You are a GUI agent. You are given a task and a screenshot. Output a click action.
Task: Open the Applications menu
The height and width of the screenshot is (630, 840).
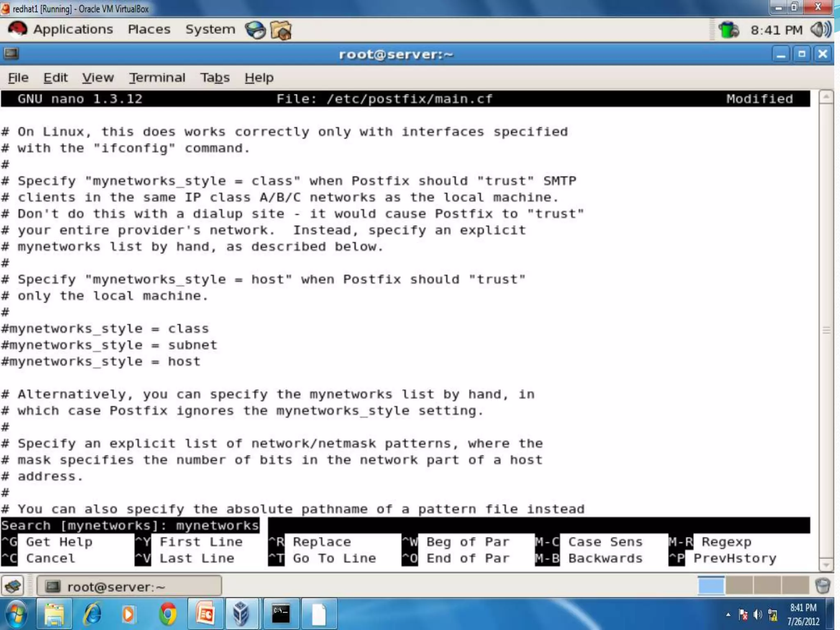pos(73,30)
